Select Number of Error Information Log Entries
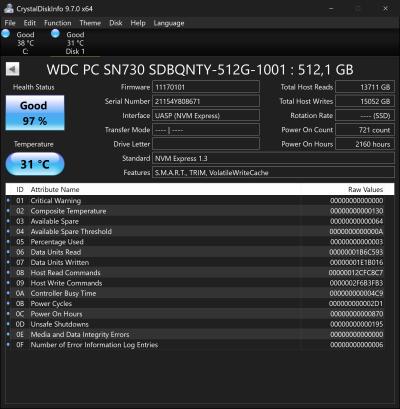 point(94,345)
